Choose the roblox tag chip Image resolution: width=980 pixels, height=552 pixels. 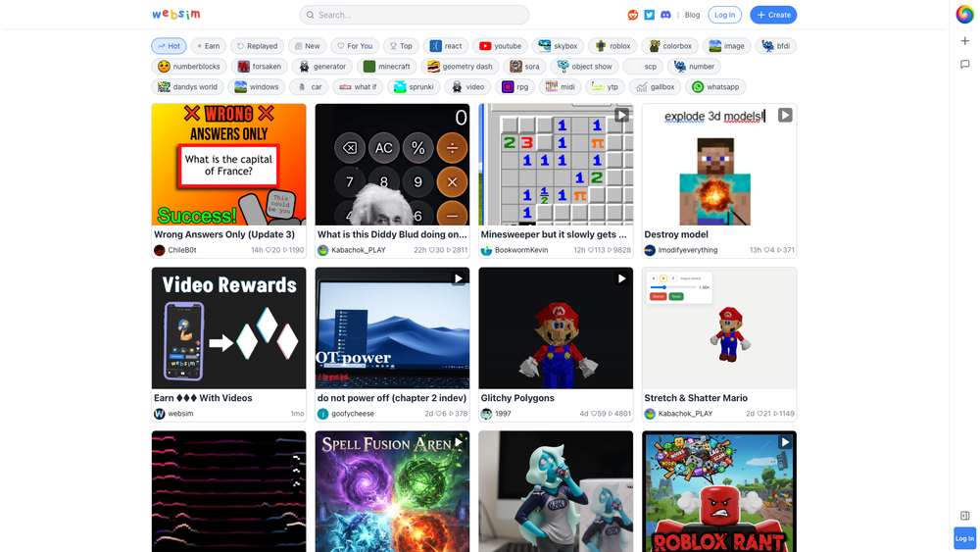tap(612, 46)
